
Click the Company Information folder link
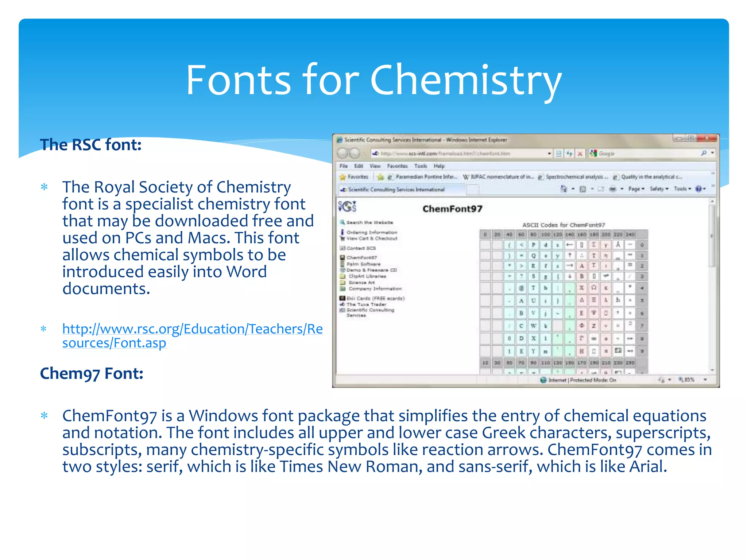click(x=375, y=289)
